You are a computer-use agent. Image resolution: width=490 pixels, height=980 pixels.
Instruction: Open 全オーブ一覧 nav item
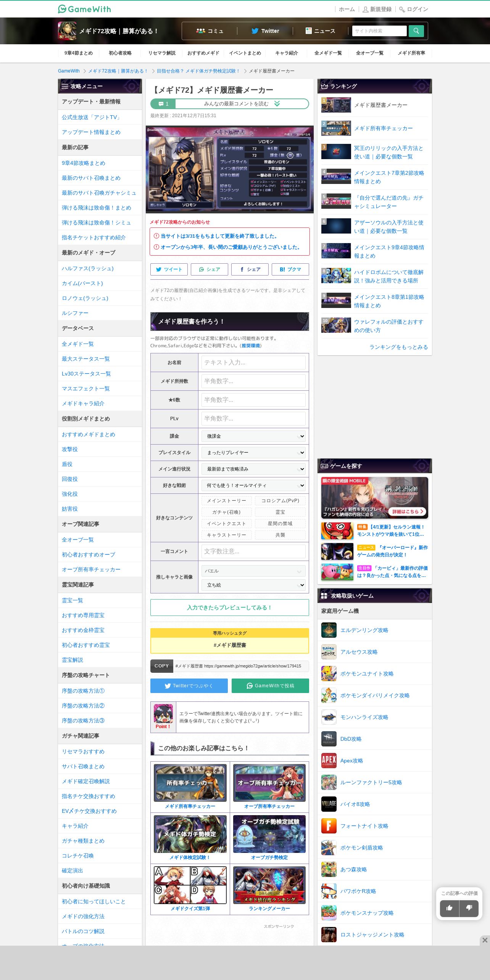click(370, 53)
